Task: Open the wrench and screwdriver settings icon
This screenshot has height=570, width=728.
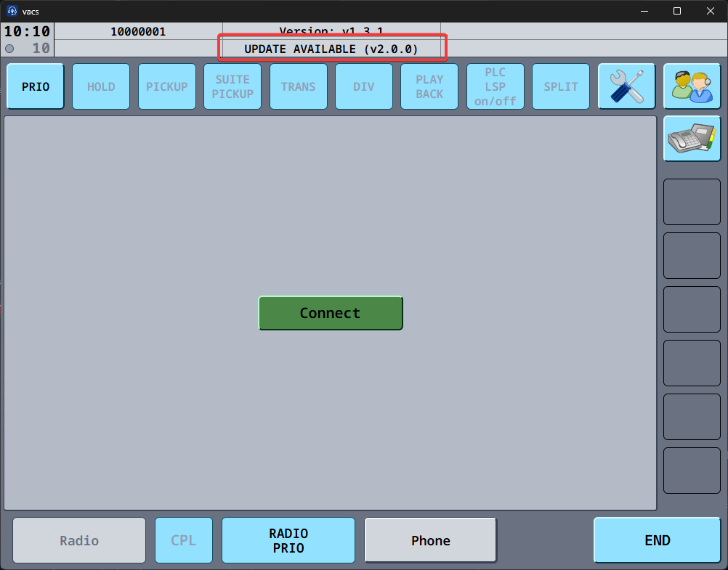Action: [x=626, y=86]
